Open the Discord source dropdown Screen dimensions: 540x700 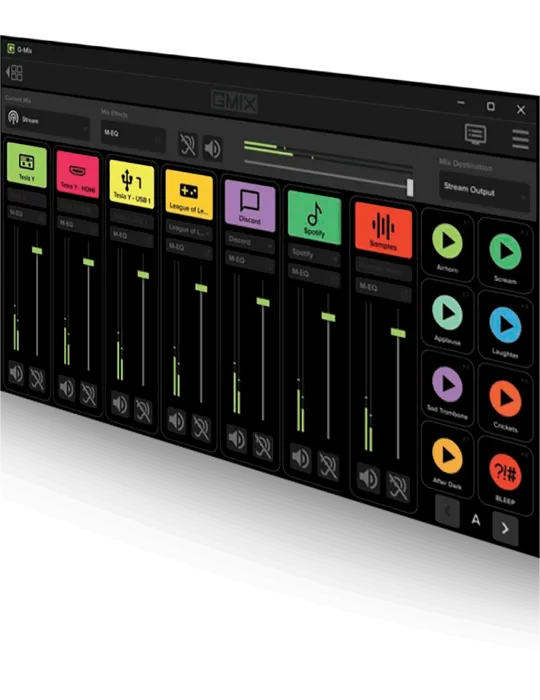click(250, 243)
